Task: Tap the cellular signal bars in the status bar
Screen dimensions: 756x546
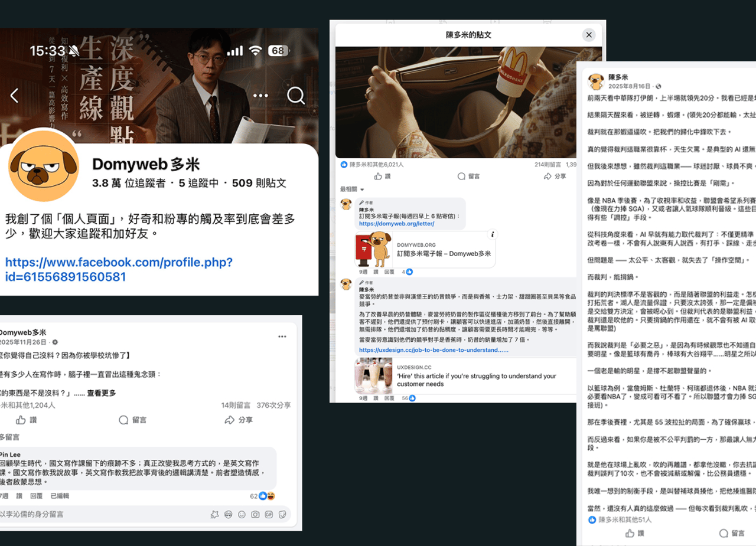Action: point(234,51)
